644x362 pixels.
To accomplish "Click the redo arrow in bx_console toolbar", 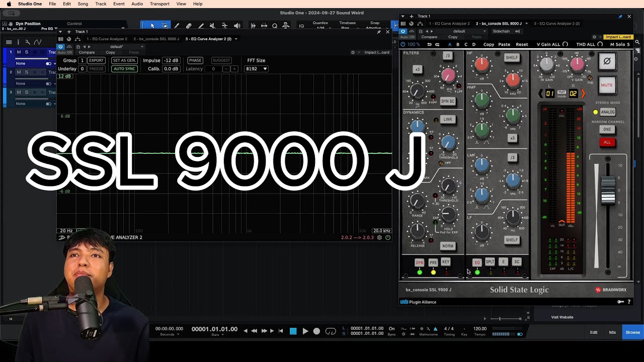I will [x=437, y=44].
